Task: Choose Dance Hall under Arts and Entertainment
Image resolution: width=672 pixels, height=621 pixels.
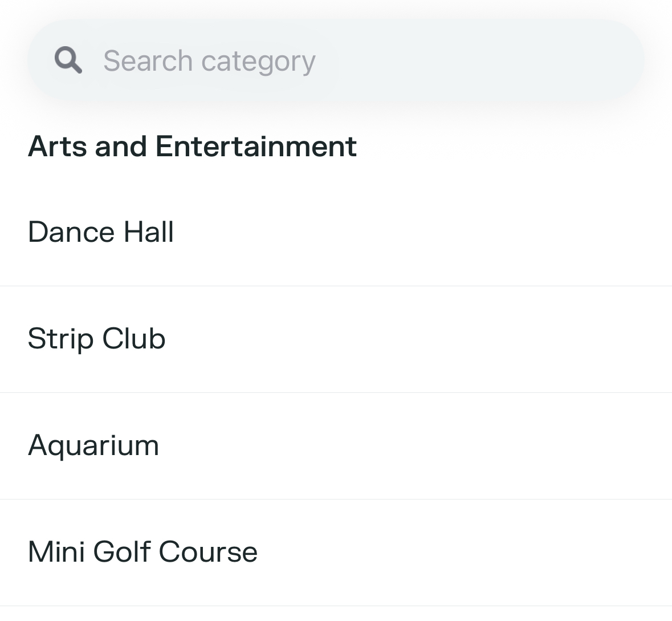Action: (101, 232)
